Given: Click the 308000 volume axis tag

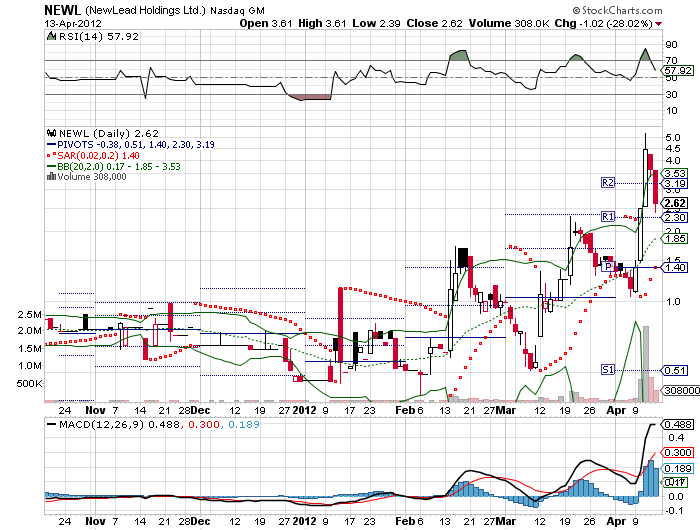Looking at the screenshot, I should tap(681, 391).
